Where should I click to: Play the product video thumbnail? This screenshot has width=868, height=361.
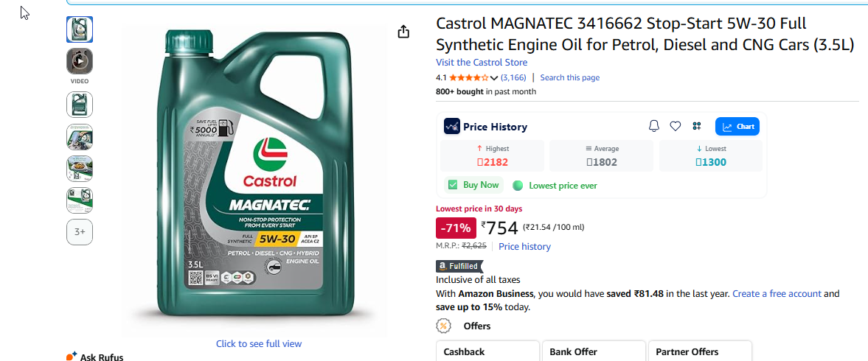click(80, 61)
